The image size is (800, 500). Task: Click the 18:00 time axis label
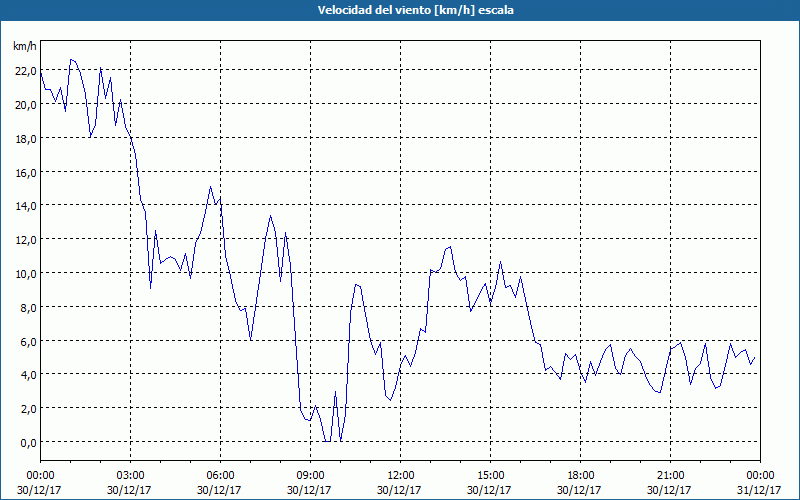click(x=581, y=476)
